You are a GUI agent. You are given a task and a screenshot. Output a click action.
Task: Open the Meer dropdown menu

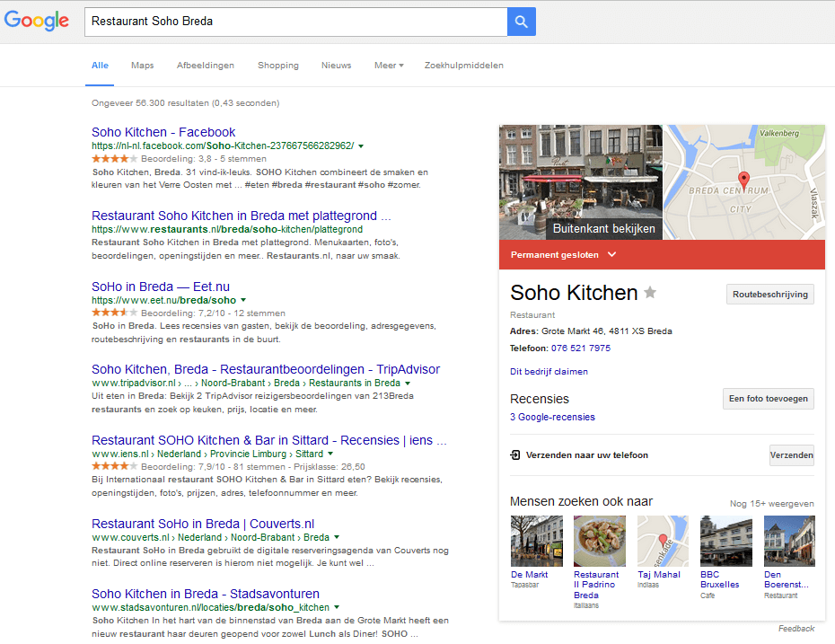tap(389, 66)
